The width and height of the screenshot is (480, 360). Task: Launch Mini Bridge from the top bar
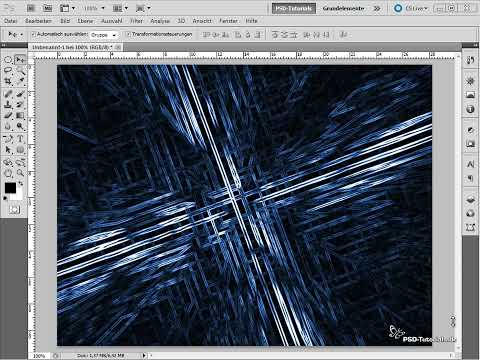48,8
